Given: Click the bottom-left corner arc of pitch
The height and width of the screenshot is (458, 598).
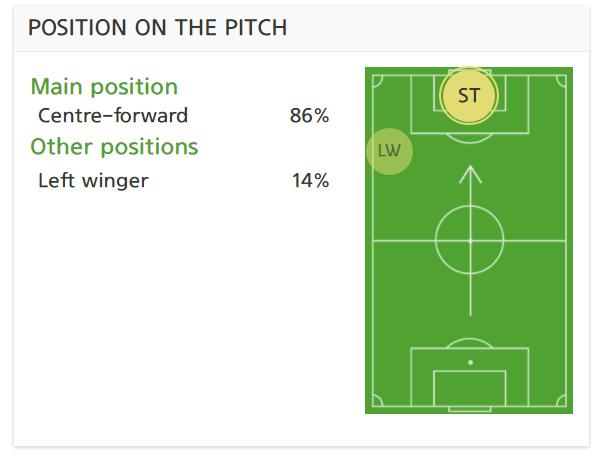Looking at the screenshot, I should 377,401.
